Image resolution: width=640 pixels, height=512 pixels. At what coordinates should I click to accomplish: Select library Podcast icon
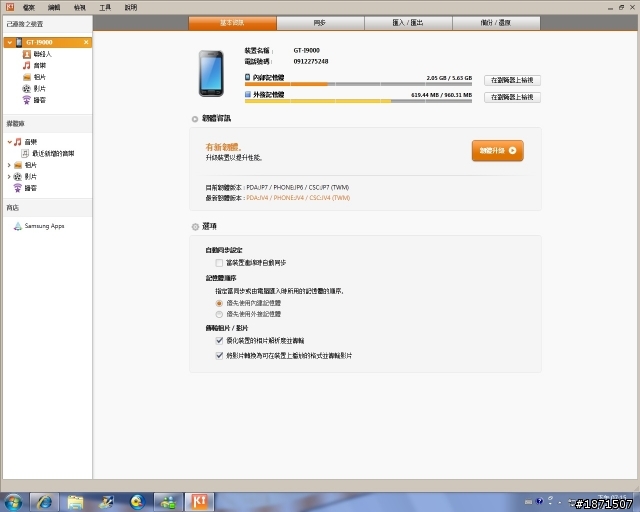tap(18, 188)
